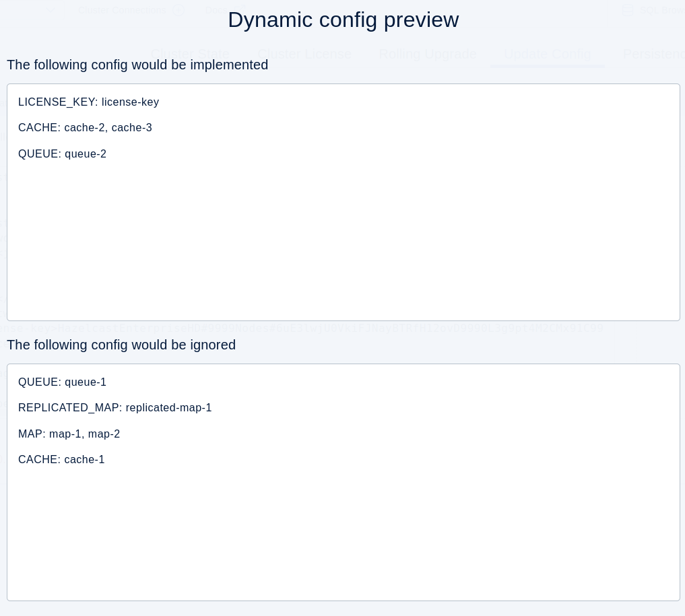685x616 pixels.
Task: Click the CACHE cache-2, cache-3 entry
Action: [x=85, y=127]
